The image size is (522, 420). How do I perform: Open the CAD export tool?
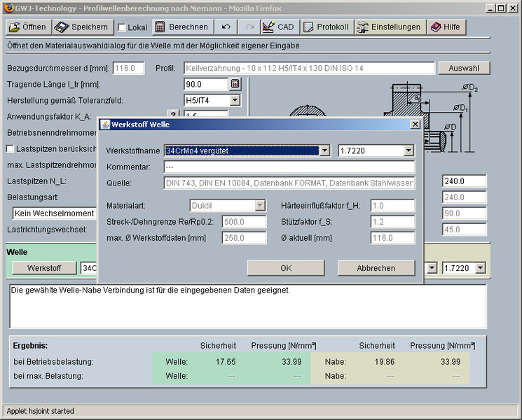[x=277, y=27]
